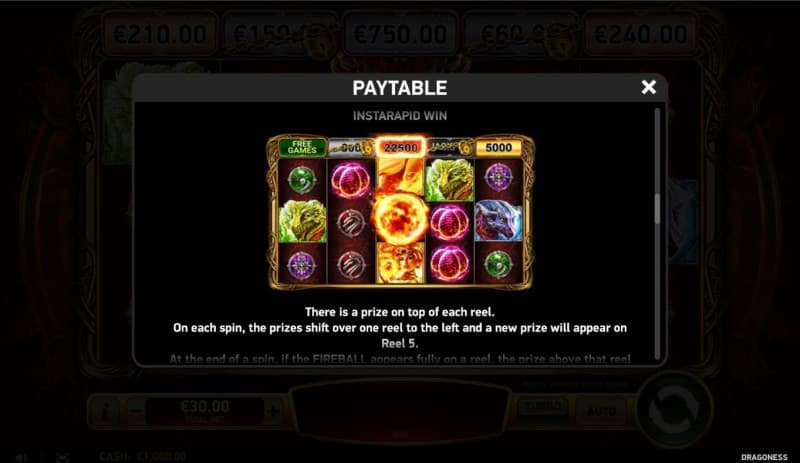Click the green dragon on reel four
Viewport: 800px width, 463px height.
[449, 179]
